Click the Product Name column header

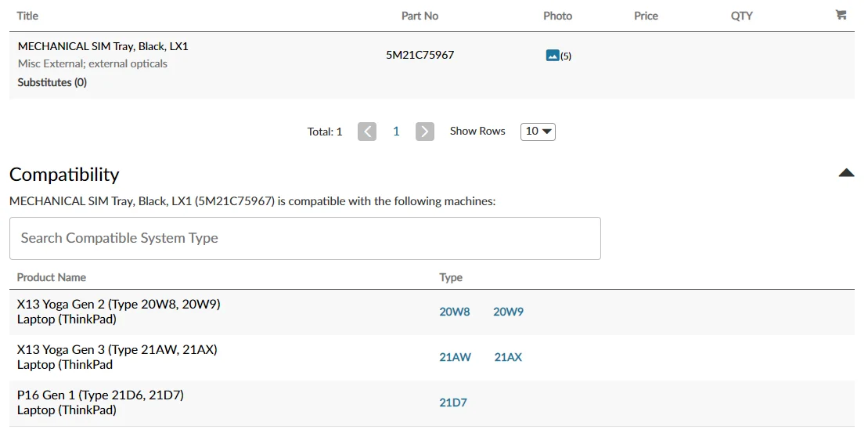[x=52, y=277]
